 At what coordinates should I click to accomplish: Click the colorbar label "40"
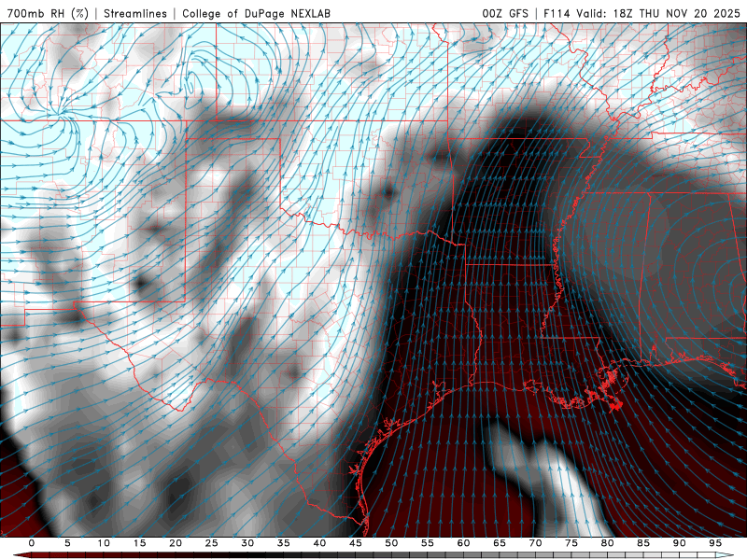point(319,543)
